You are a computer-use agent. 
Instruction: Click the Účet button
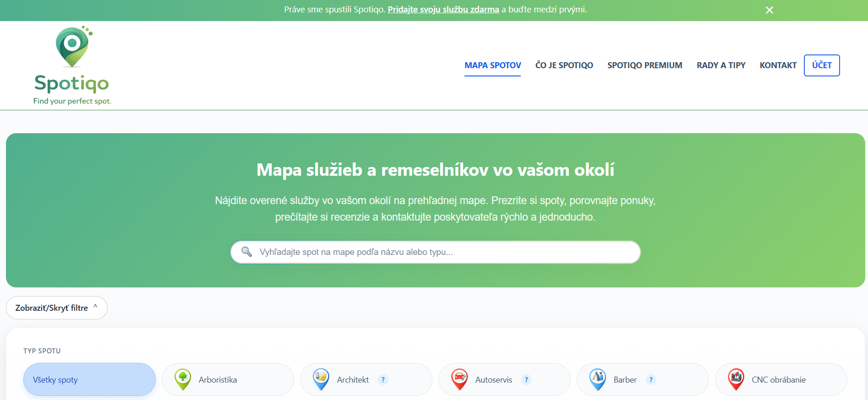(x=822, y=65)
